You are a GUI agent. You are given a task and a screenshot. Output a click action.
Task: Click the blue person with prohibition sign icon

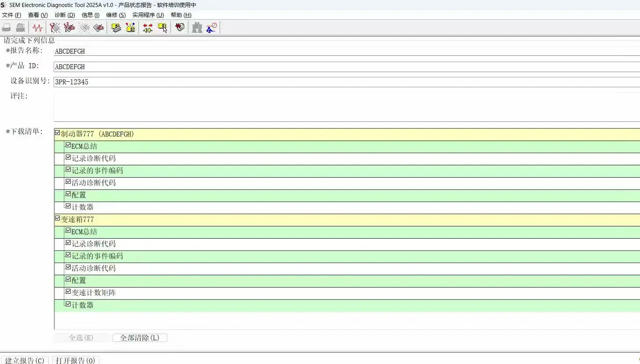(211, 28)
